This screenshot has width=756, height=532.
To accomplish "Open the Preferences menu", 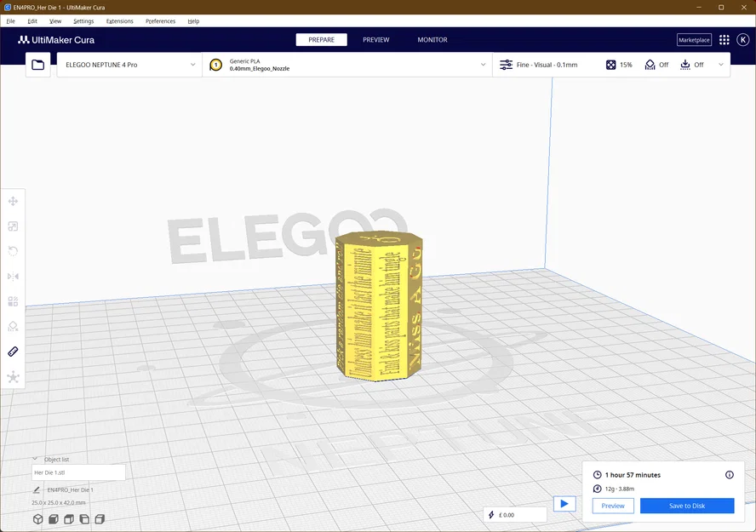I will pos(161,21).
